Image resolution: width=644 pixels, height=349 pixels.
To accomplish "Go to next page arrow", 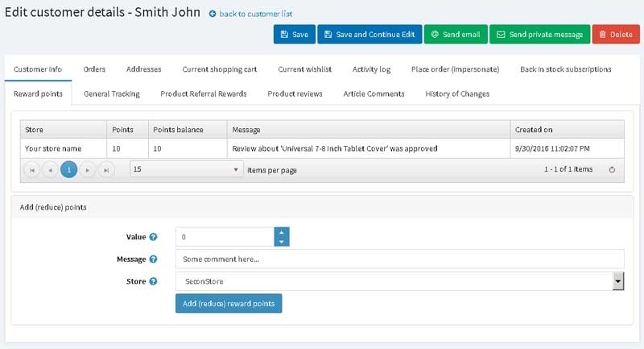I will coord(88,170).
